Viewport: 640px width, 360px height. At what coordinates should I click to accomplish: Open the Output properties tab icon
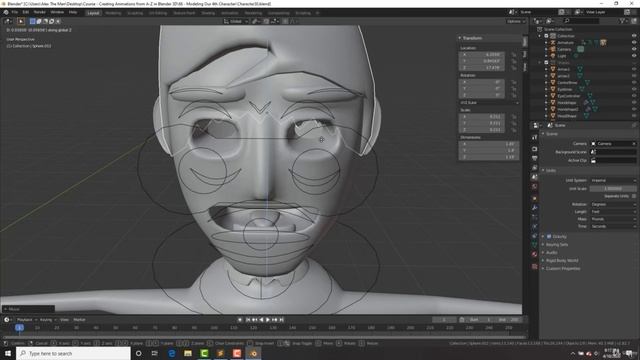point(534,158)
